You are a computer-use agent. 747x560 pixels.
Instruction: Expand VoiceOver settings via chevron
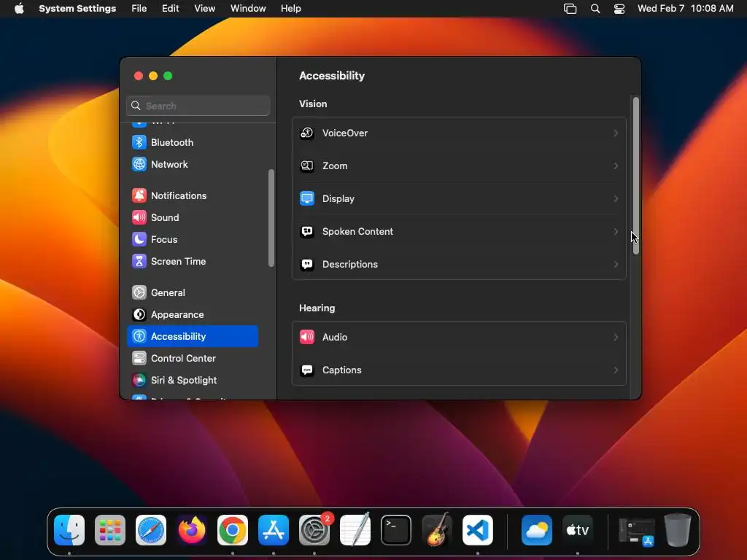pyautogui.click(x=616, y=133)
